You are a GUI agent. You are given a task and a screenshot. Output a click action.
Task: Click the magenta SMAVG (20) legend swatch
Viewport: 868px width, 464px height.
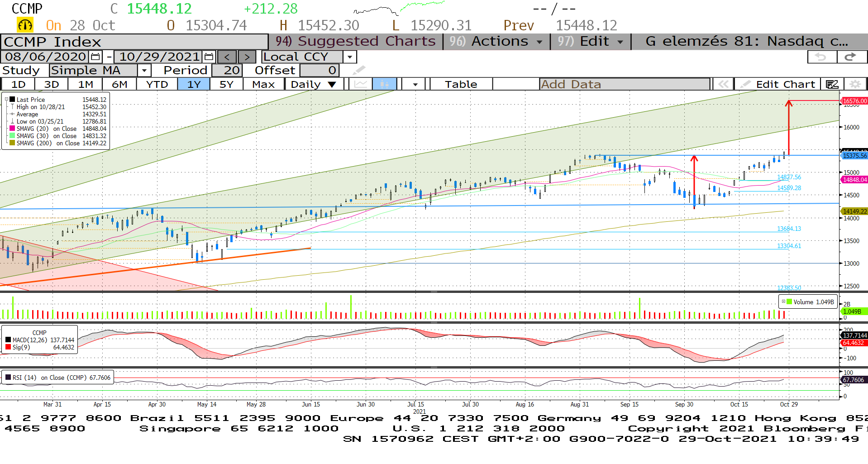pyautogui.click(x=12, y=129)
